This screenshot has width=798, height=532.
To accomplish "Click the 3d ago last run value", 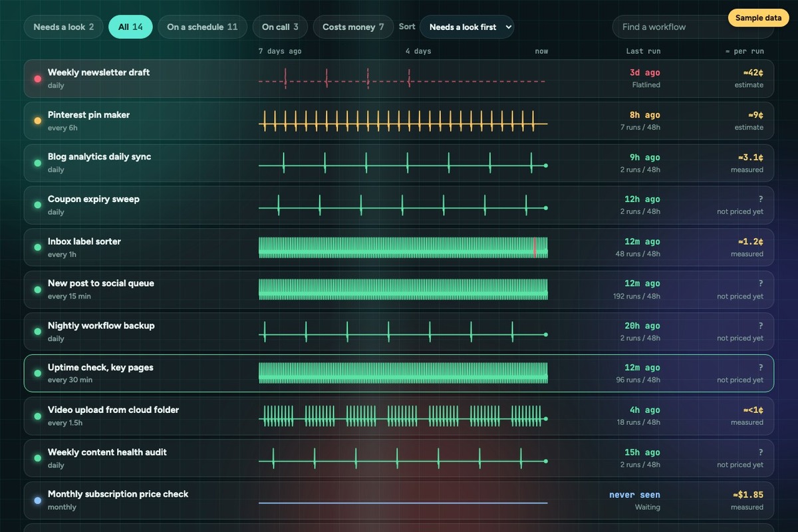I will point(645,72).
